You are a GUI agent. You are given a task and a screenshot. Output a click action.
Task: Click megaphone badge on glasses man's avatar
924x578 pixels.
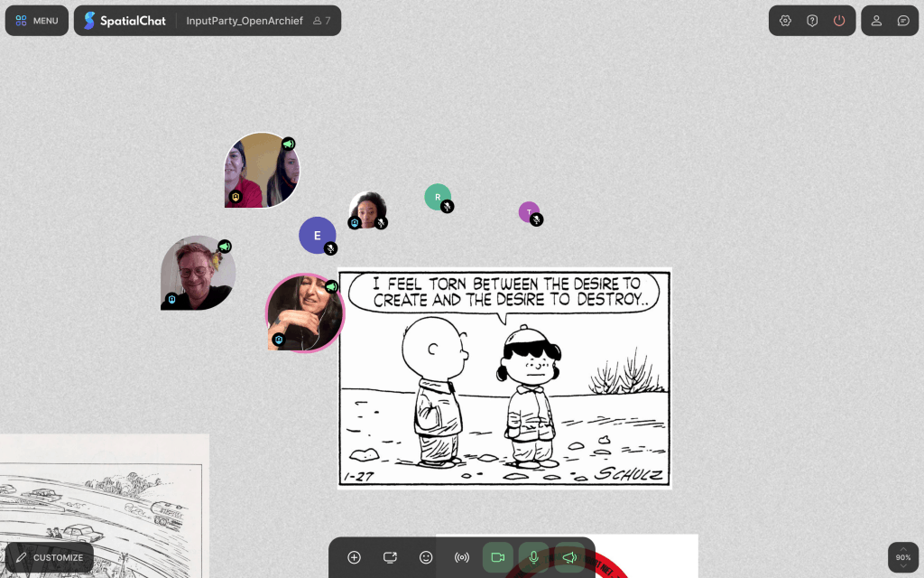(x=225, y=246)
